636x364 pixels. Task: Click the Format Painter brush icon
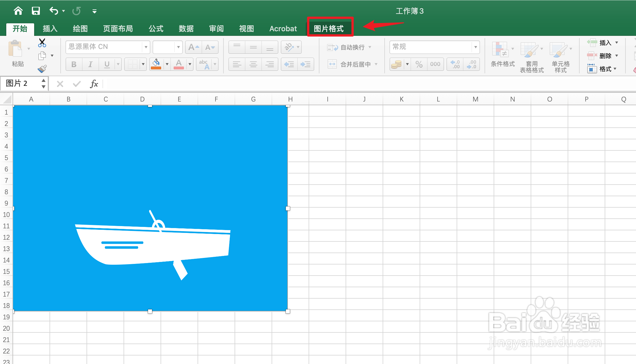[x=42, y=69]
